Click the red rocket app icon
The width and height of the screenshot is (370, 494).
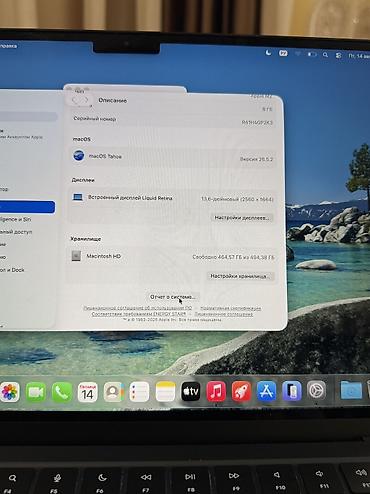click(x=241, y=391)
